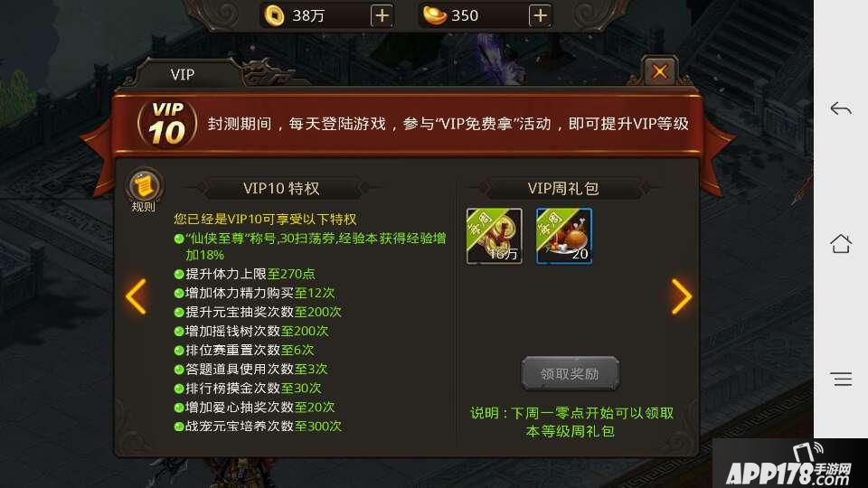Show previous VIP level with the left arrow

(137, 296)
